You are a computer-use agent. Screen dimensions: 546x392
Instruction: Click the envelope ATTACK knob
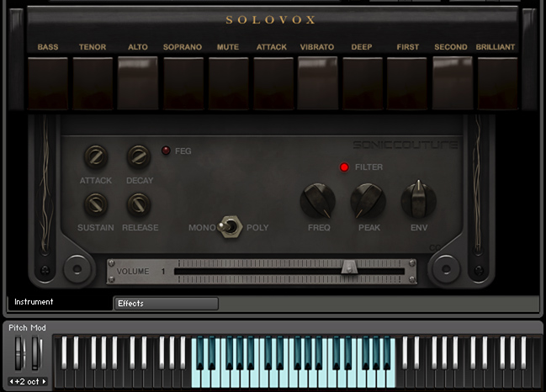point(96,157)
